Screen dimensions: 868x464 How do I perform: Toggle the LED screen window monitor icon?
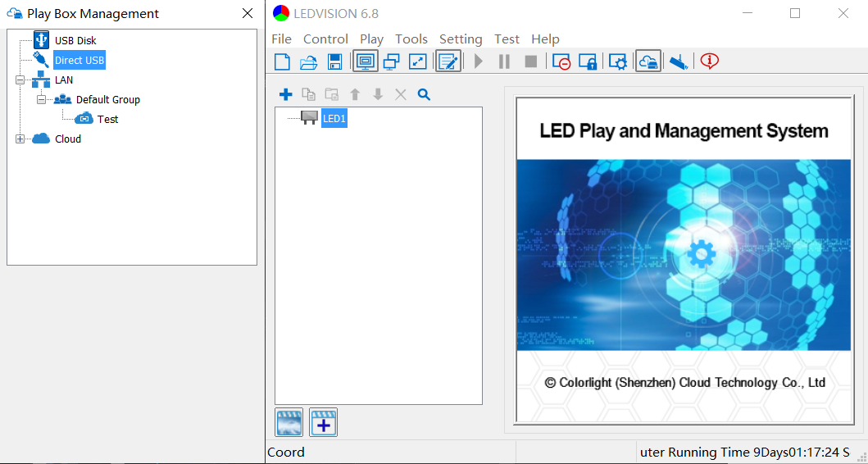tap(366, 61)
